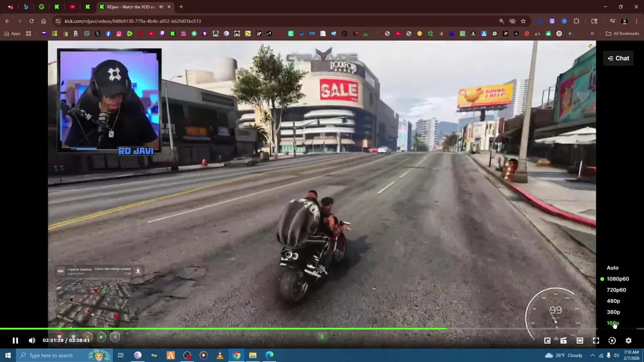Screen dimensions: 644x362
Task: Switch to Chrome on the taskbar
Action: (x=236, y=355)
